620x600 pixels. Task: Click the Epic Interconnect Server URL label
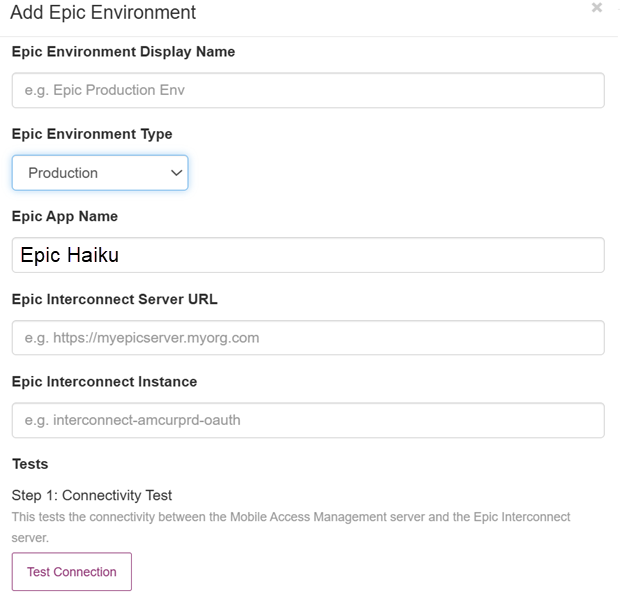point(114,299)
